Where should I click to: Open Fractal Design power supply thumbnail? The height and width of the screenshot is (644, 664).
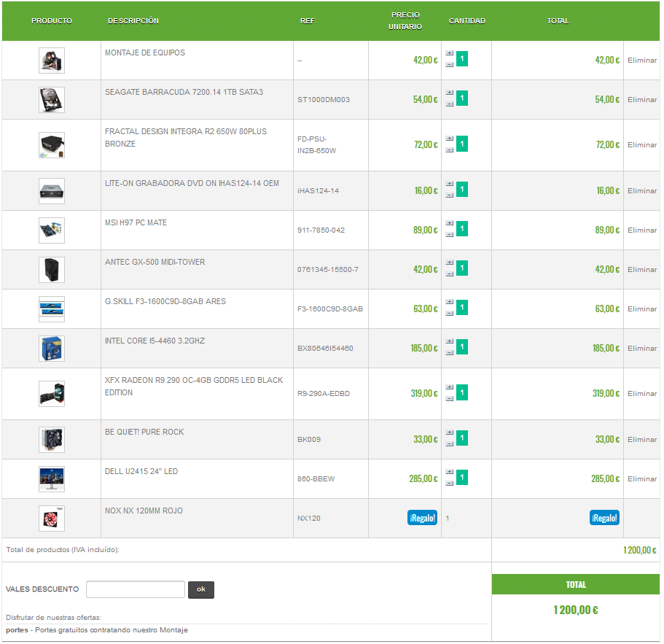click(x=52, y=145)
